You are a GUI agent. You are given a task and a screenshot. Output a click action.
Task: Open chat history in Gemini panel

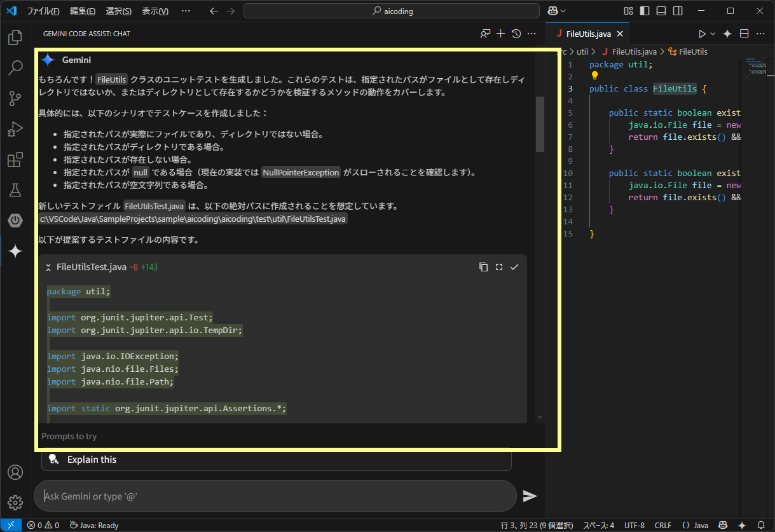[516, 33]
